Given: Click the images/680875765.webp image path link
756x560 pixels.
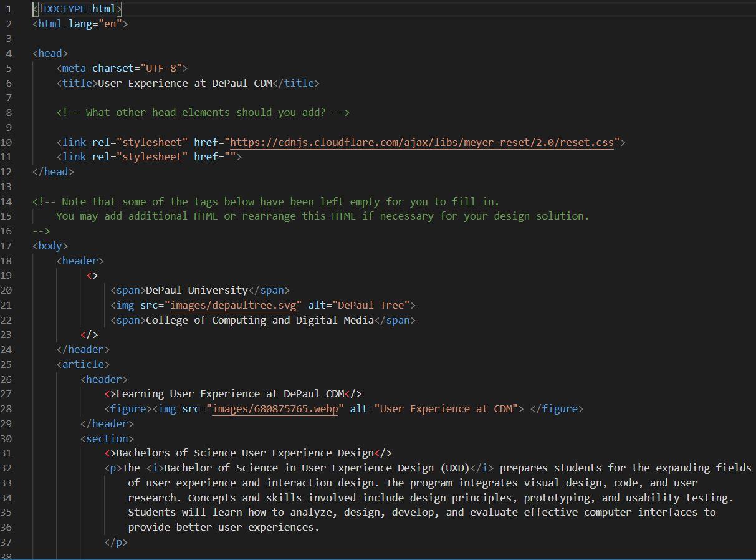Looking at the screenshot, I should [x=275, y=408].
